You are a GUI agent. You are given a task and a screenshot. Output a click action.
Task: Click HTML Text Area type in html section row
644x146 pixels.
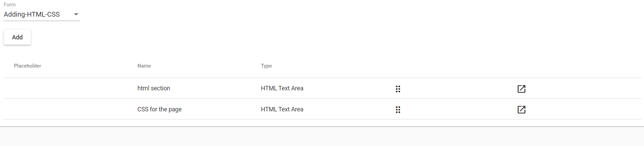click(282, 88)
